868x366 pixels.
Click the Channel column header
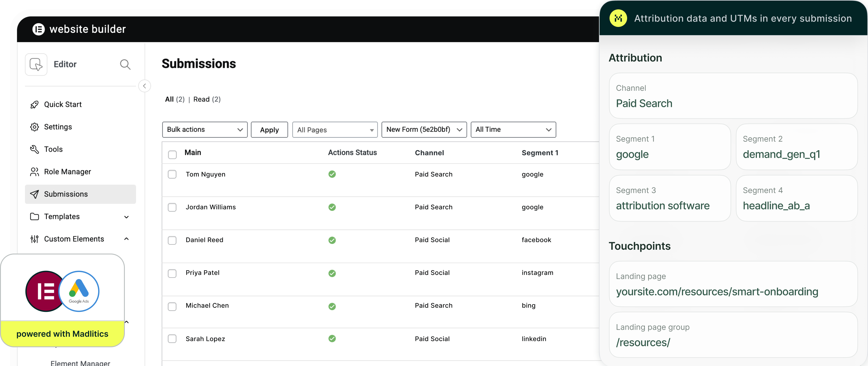[x=429, y=153]
